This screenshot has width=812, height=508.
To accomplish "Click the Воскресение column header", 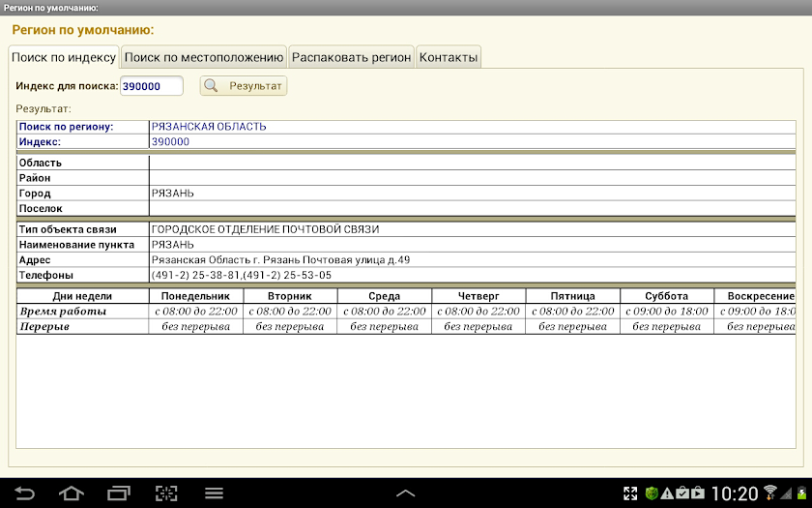I will click(755, 296).
